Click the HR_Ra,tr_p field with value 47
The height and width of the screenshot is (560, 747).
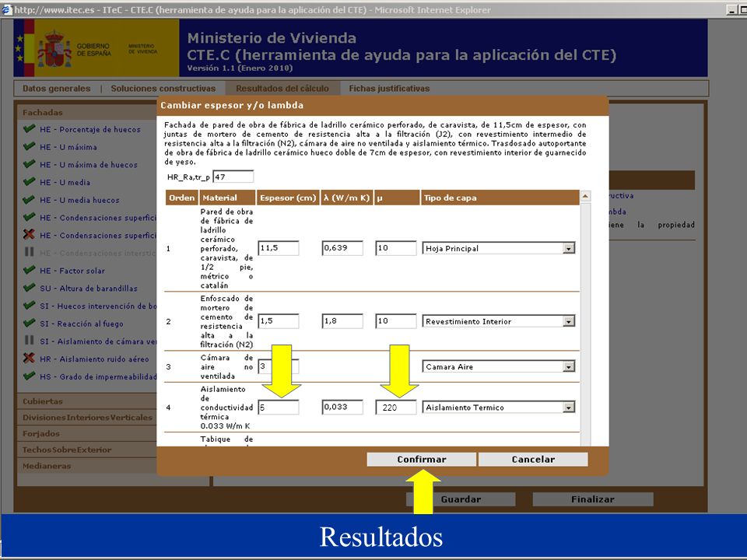coord(233,177)
